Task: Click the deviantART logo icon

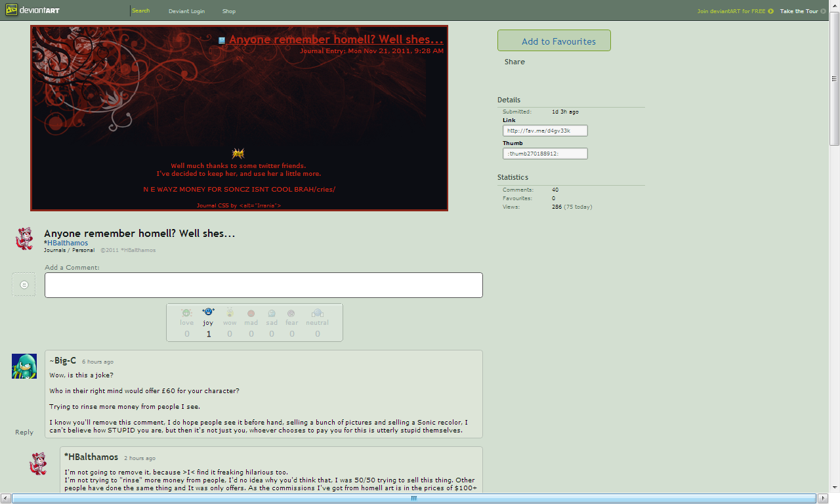Action: tap(10, 10)
